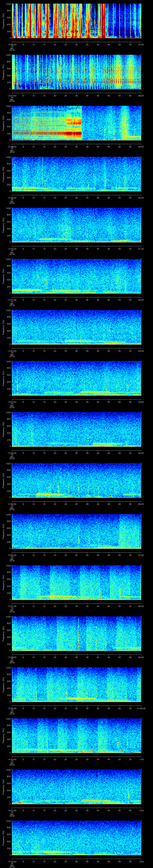This screenshot has height=868, width=153.
Task: Open the last spectrogram panel starting at 14:02:00
Action: (x=76, y=838)
